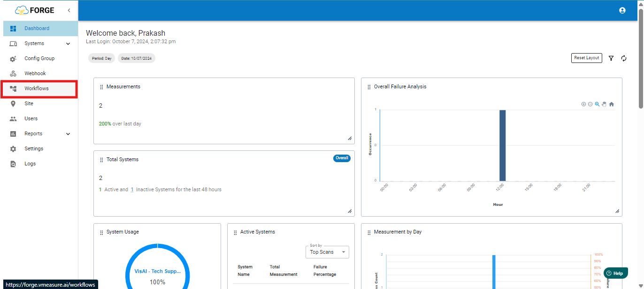This screenshot has height=289, width=644.
Task: Click the Period: Day filter chip
Action: click(x=102, y=58)
